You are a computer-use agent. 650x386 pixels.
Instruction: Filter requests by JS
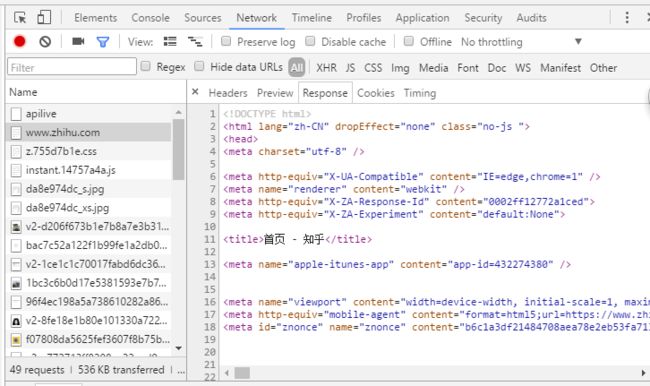[350, 68]
